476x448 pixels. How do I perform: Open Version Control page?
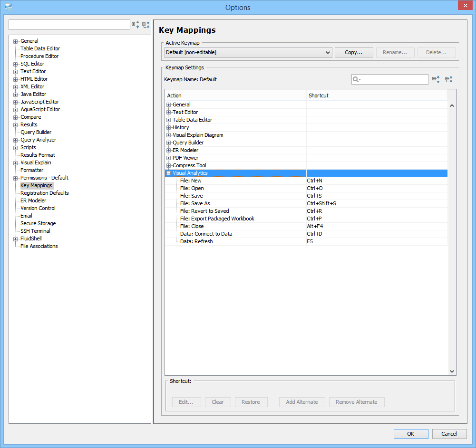point(38,208)
